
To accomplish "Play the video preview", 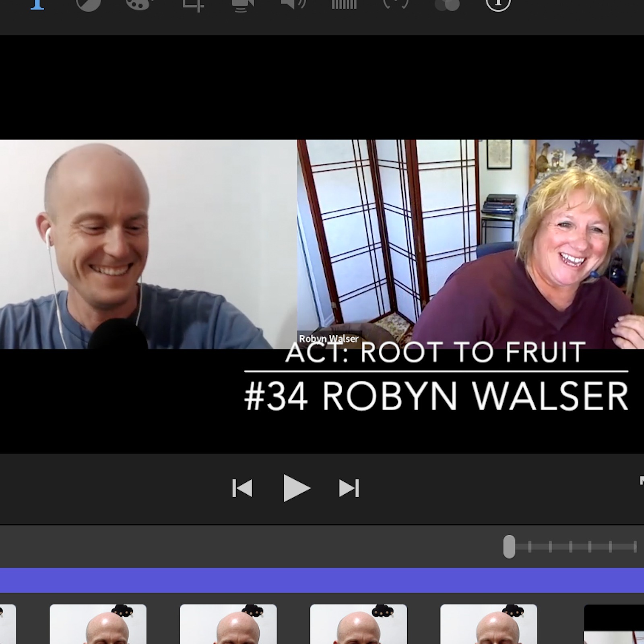I will click(296, 488).
